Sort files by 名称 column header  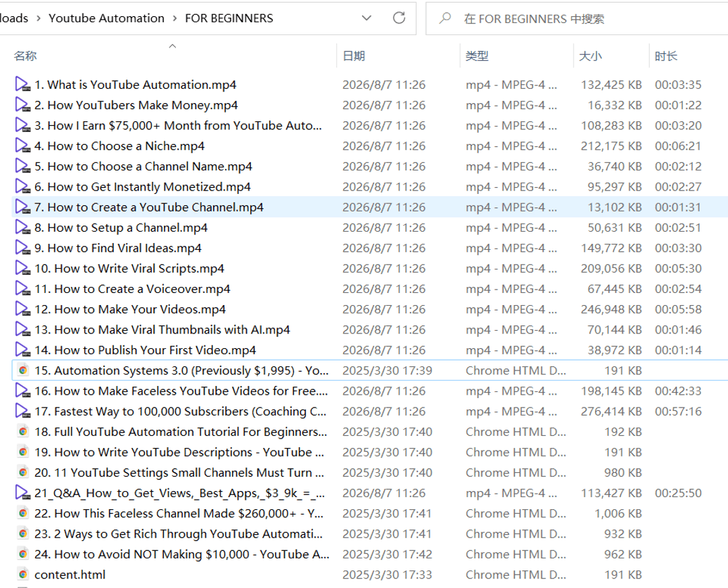tap(25, 56)
